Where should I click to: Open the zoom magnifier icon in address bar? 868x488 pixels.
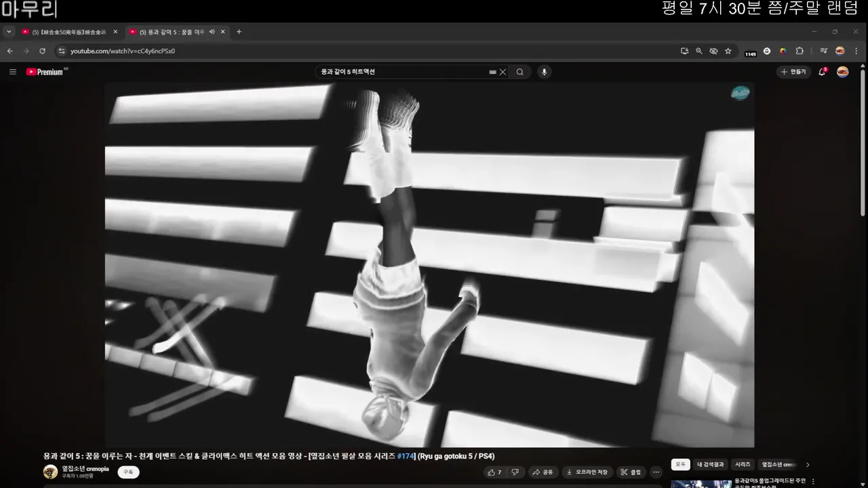[699, 51]
